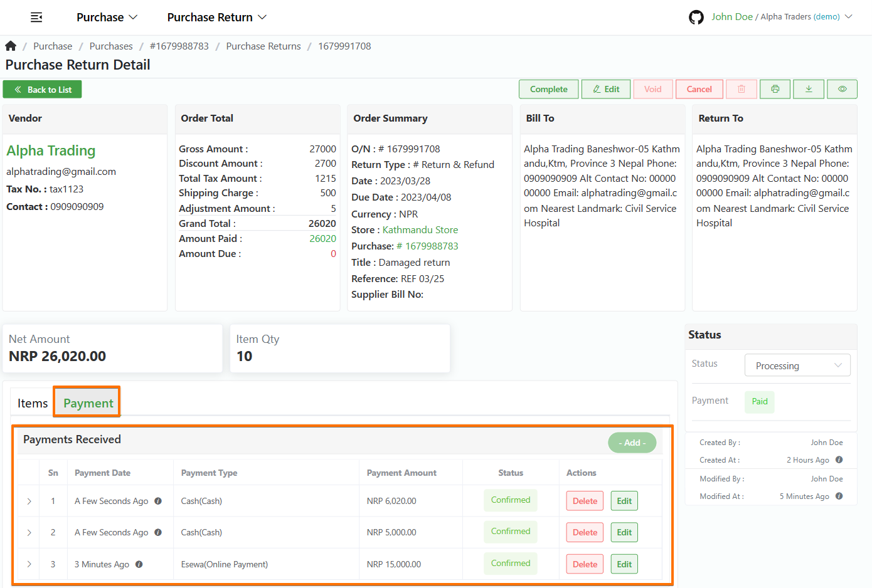Click the home icon in breadcrumb

pyautogui.click(x=11, y=46)
